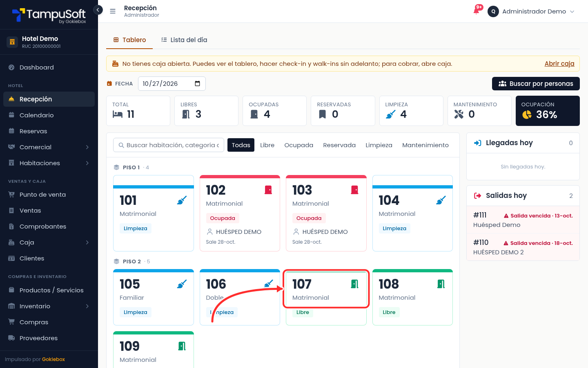Filter rooms by Libre
The height and width of the screenshot is (368, 588).
[x=267, y=145]
